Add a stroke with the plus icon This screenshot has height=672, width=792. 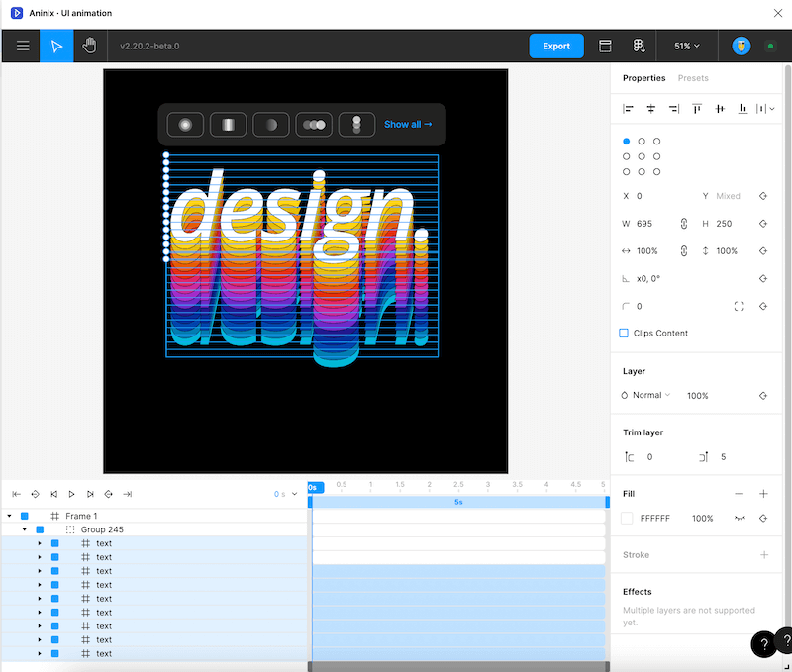764,555
